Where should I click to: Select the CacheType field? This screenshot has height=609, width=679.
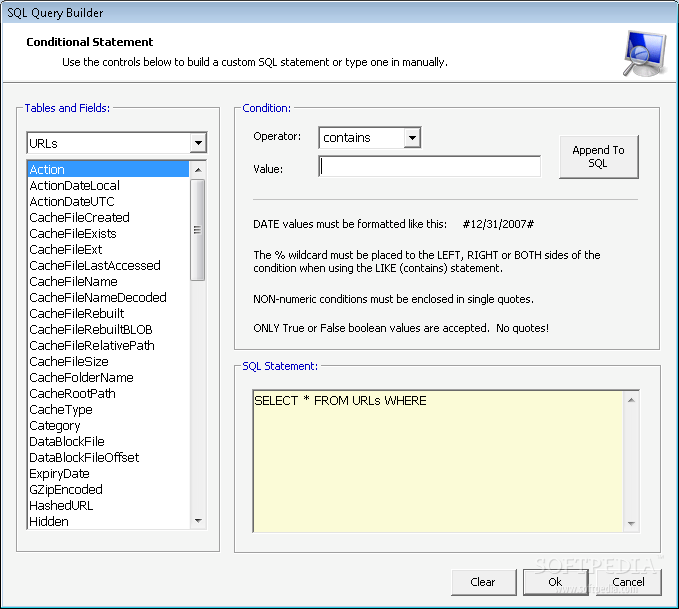coord(109,410)
